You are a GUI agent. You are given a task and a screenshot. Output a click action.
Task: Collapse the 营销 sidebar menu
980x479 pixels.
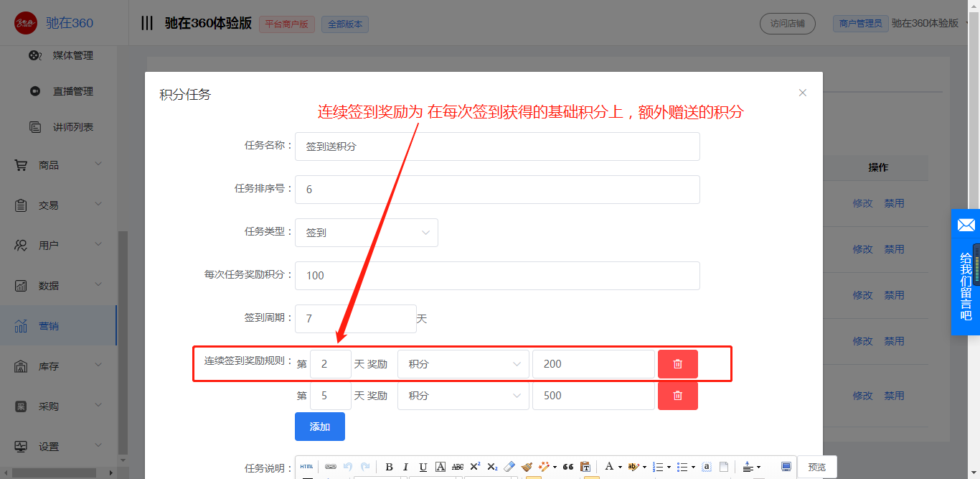(x=58, y=326)
